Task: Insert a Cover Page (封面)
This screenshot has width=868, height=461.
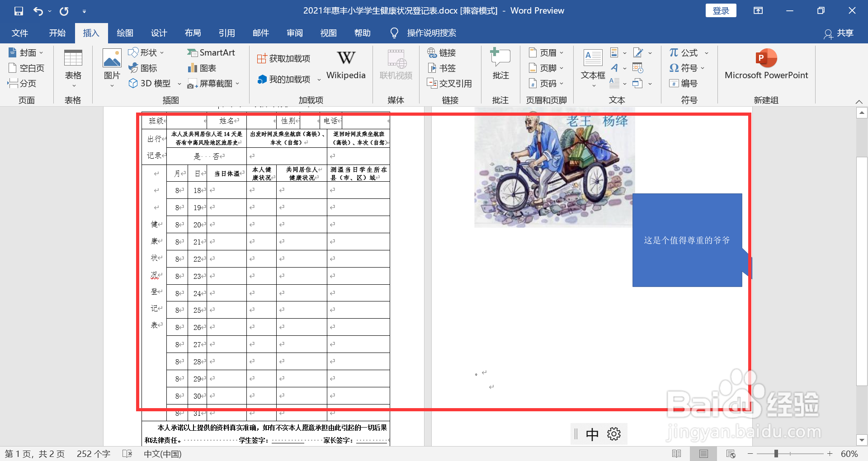Action: click(x=26, y=52)
